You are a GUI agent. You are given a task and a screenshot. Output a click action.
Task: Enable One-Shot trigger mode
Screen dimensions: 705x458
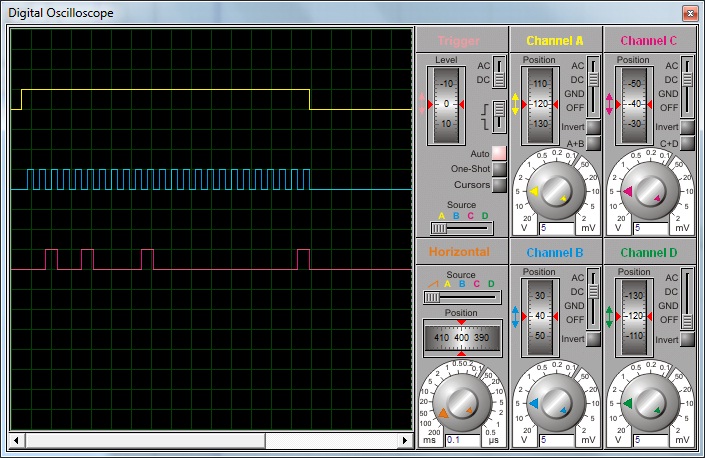[499, 169]
